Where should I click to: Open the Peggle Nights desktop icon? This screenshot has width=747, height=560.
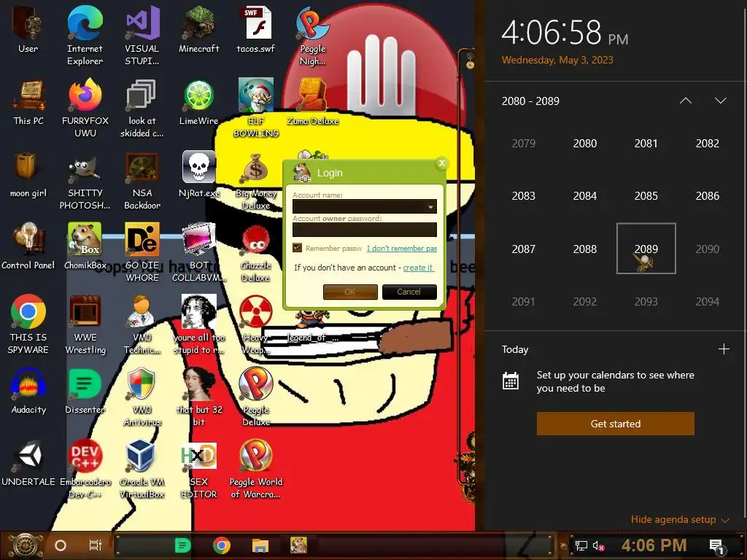(312, 36)
